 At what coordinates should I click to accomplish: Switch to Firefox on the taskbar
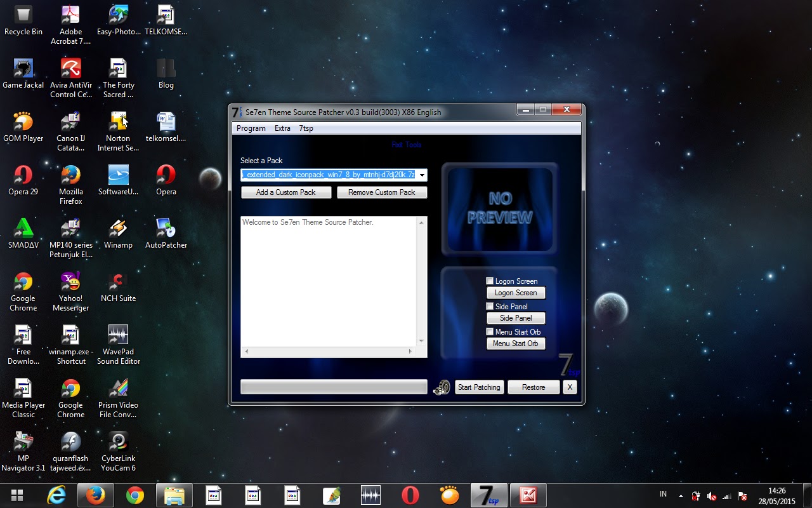tap(96, 495)
